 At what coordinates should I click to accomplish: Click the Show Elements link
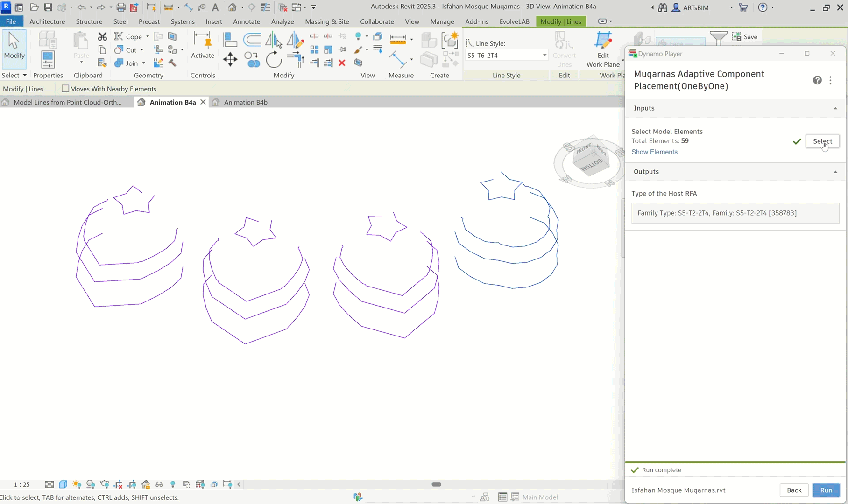tap(654, 152)
